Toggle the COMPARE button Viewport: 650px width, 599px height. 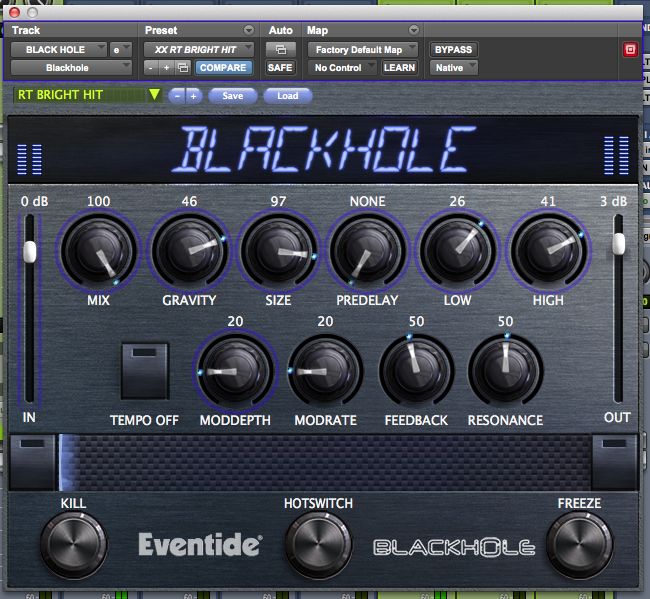(223, 68)
